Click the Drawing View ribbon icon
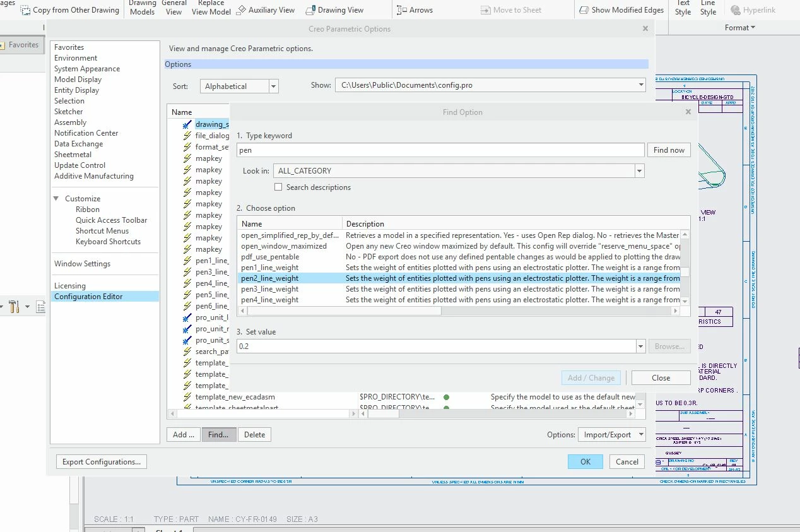This screenshot has height=532, width=800. pos(311,10)
